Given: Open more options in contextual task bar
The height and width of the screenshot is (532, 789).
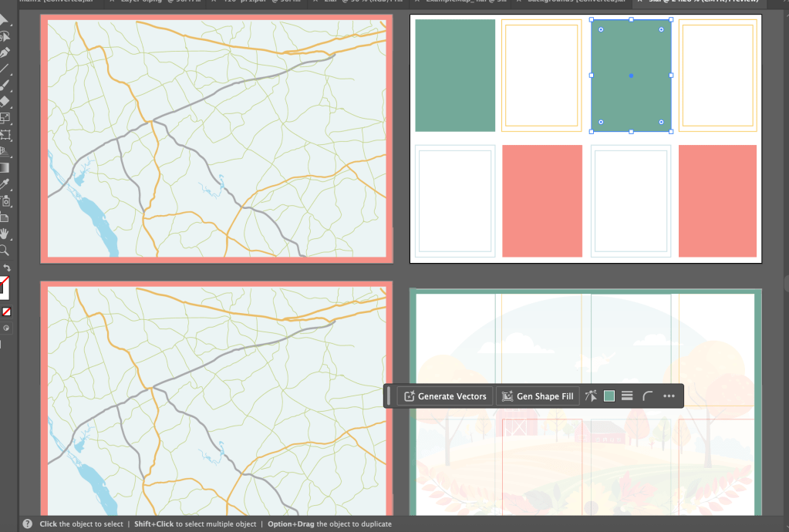Looking at the screenshot, I should pyautogui.click(x=669, y=396).
